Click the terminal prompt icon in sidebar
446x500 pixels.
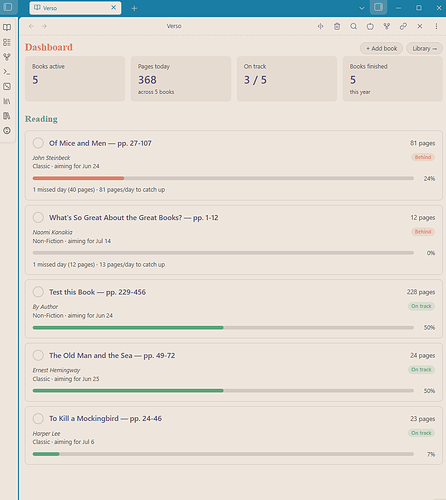point(7,72)
